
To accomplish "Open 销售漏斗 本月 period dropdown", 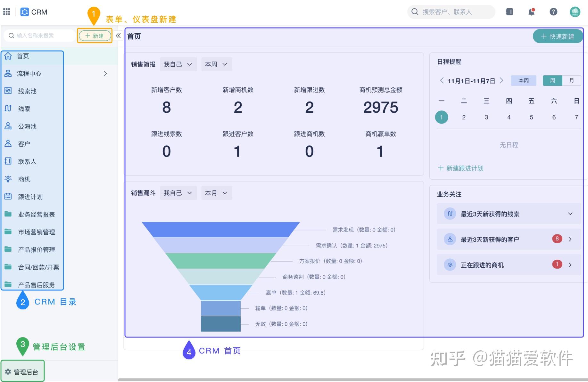I will [217, 193].
